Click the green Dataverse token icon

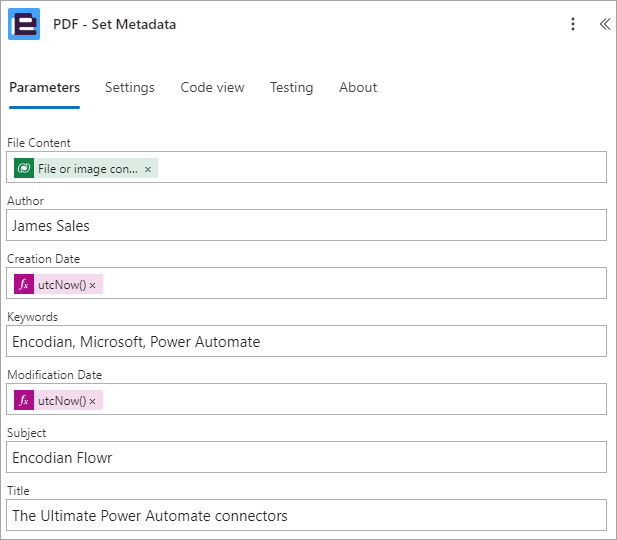point(24,168)
